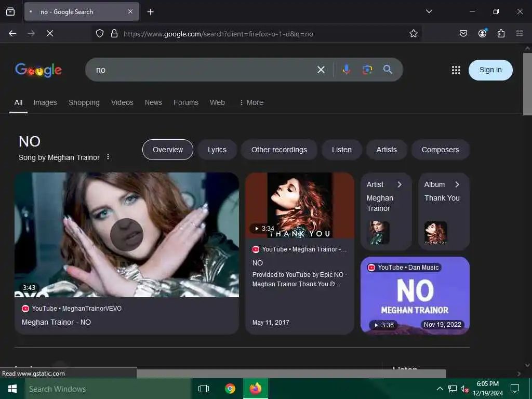
Task: Start voice search with microphone icon
Action: point(346,70)
